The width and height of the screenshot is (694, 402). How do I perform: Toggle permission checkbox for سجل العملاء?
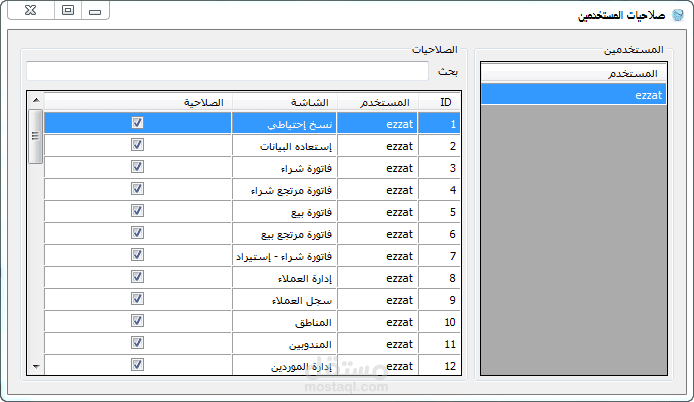click(x=137, y=299)
